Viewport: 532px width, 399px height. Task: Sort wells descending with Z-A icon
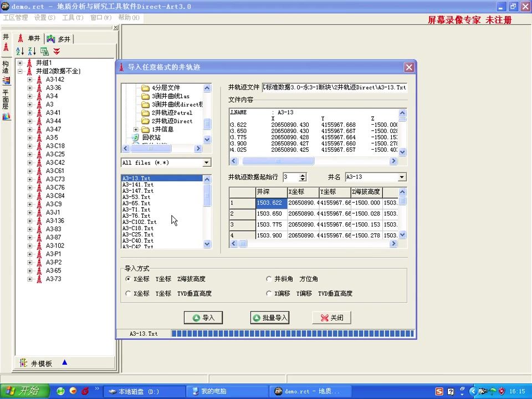32,51
